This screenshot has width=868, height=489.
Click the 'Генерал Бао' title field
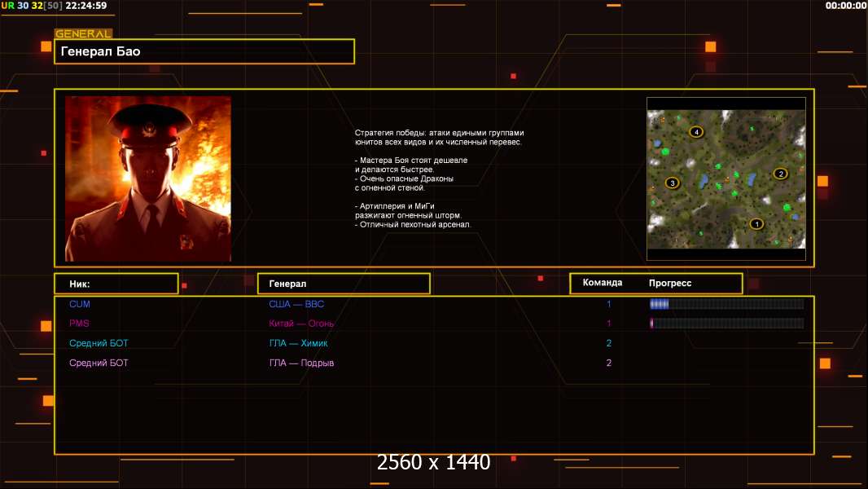pyautogui.click(x=204, y=51)
